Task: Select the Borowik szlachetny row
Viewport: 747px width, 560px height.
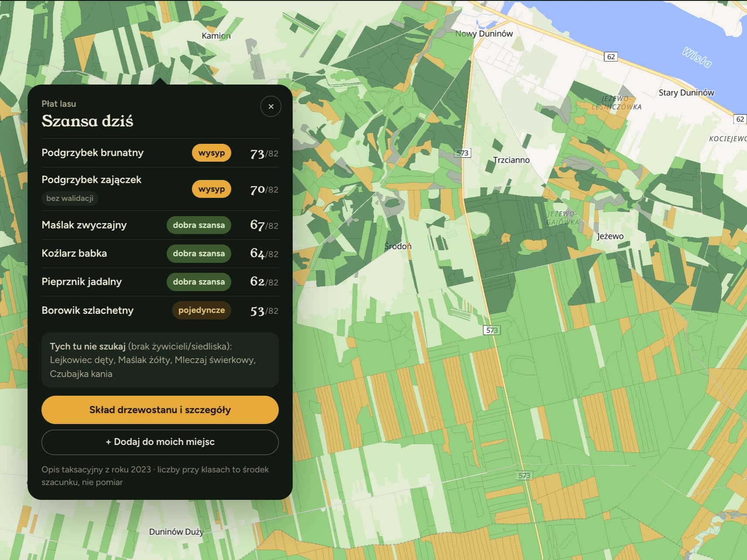Action: (160, 310)
